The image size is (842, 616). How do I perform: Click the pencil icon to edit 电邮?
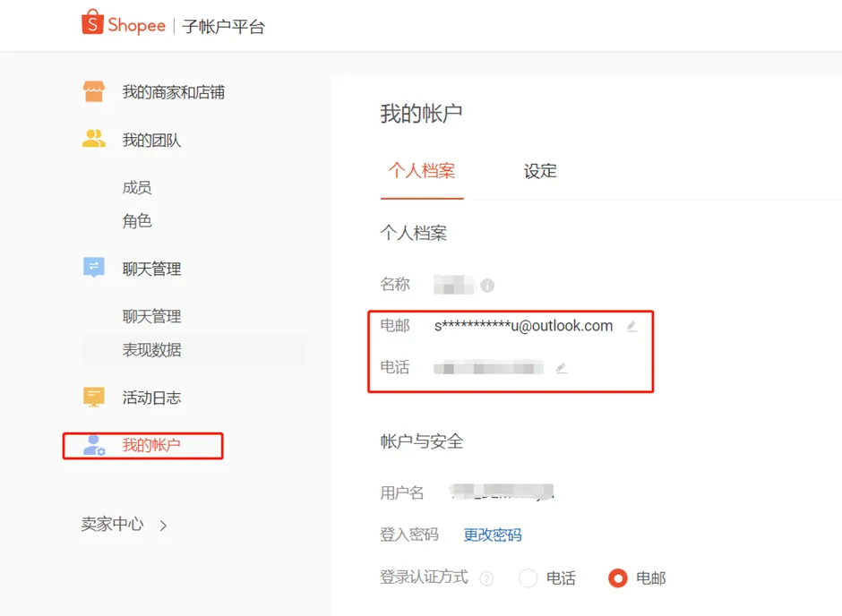[631, 326]
